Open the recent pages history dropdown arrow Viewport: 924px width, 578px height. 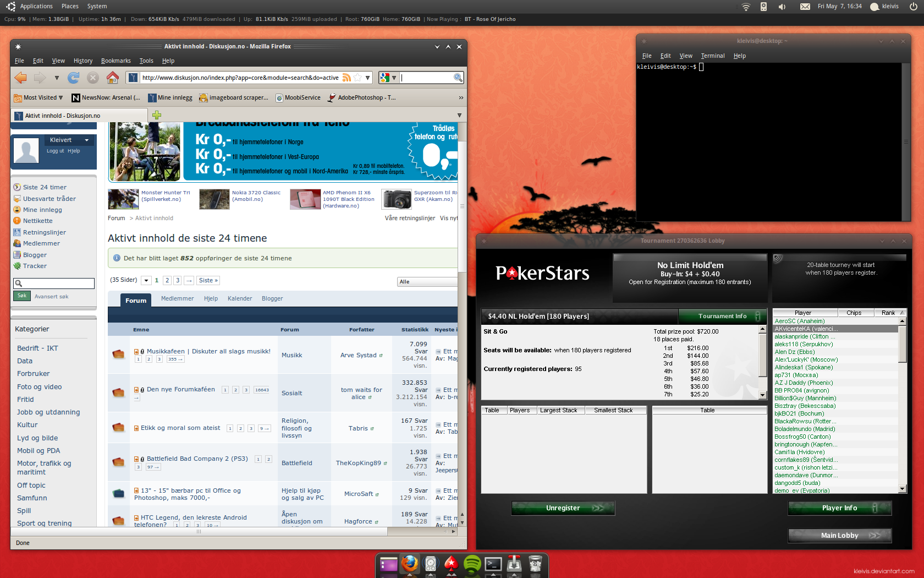point(57,78)
